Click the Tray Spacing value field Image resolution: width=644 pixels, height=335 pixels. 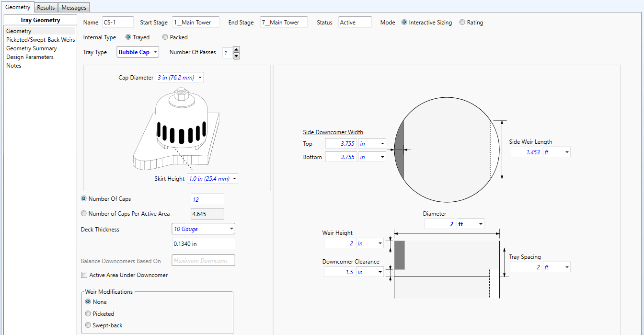coord(527,267)
